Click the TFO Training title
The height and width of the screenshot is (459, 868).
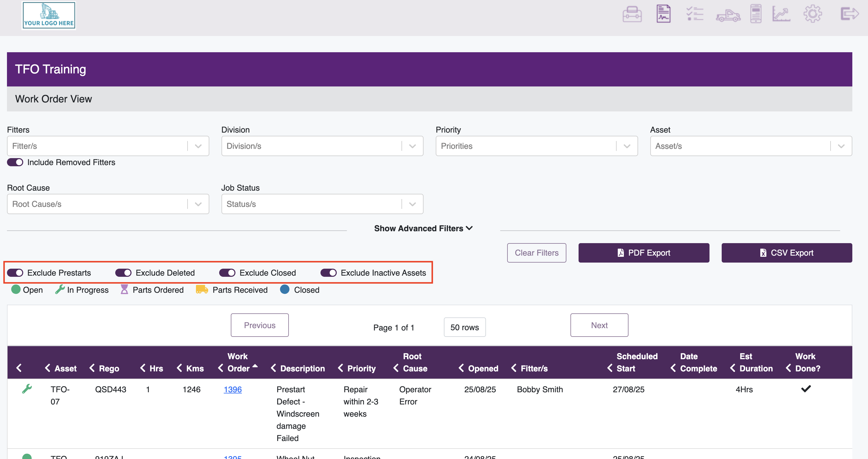click(51, 69)
